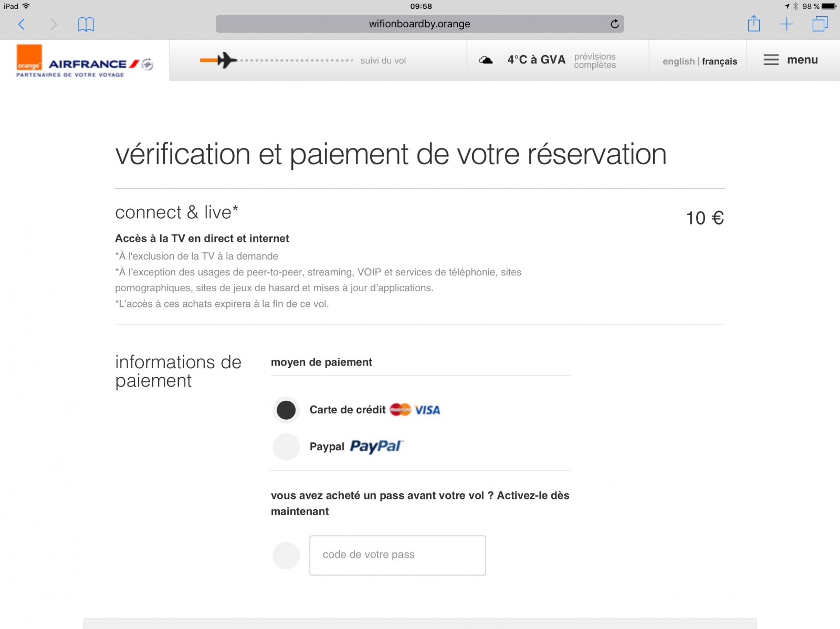Tap the Safari forward arrow

(x=54, y=24)
